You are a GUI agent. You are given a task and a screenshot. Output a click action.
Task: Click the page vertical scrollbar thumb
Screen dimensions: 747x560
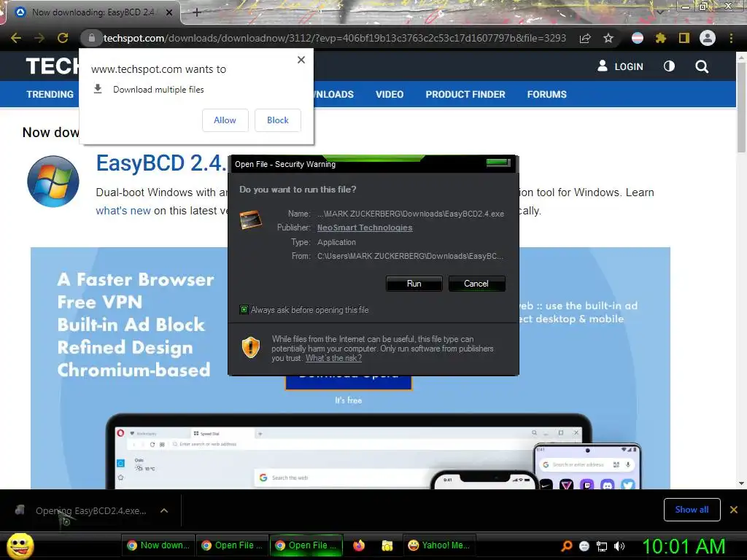click(x=741, y=107)
